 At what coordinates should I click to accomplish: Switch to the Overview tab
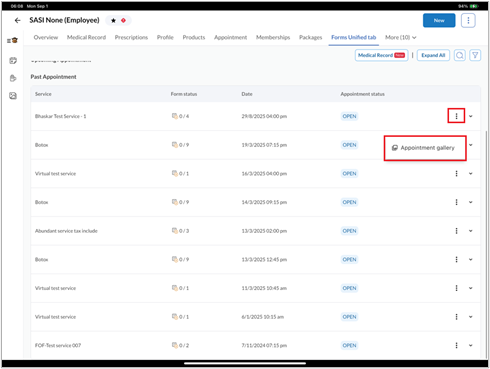(x=46, y=37)
